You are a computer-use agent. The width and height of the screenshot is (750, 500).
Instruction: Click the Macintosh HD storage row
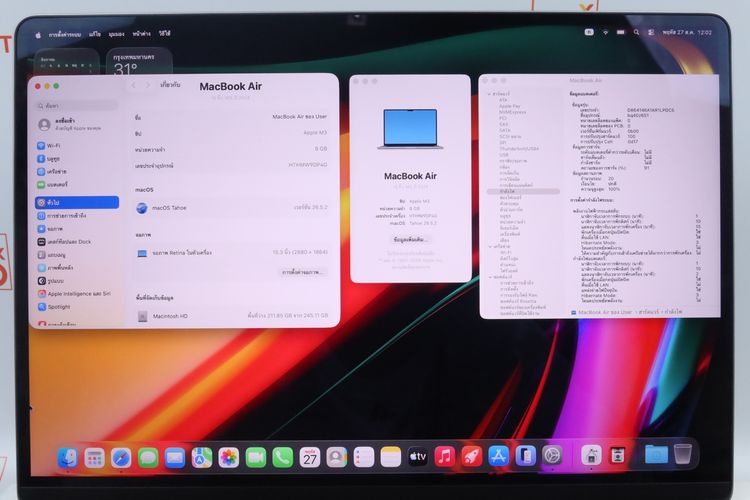[232, 316]
